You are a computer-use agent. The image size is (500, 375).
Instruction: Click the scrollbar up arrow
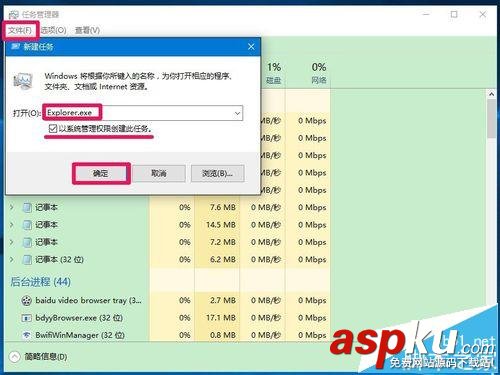point(491,94)
